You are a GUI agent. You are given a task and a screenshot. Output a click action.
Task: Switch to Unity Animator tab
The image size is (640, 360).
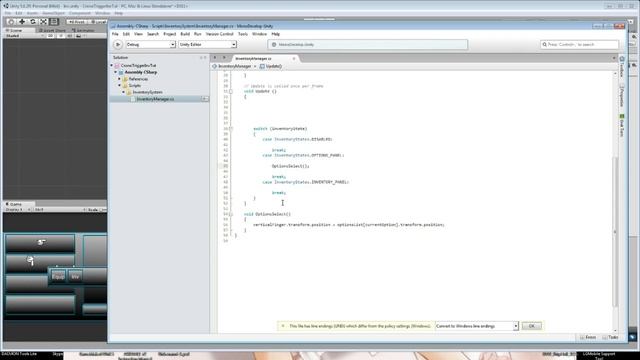84,30
